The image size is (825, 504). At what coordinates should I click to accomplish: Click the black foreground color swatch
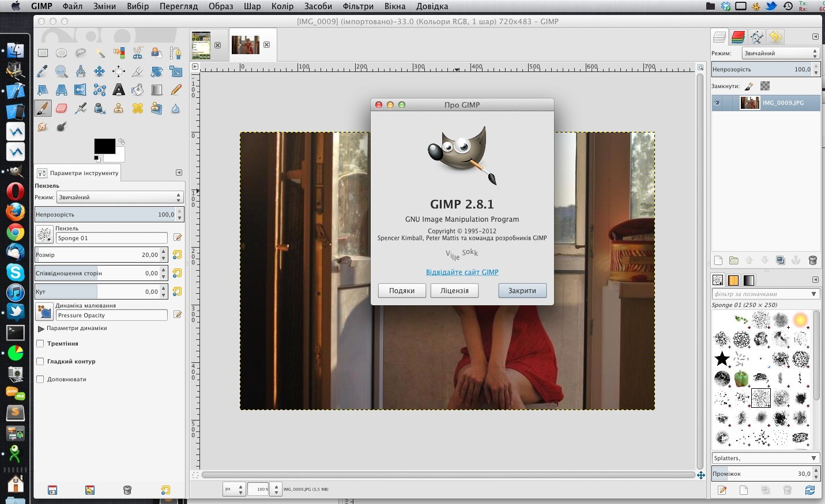tap(104, 146)
